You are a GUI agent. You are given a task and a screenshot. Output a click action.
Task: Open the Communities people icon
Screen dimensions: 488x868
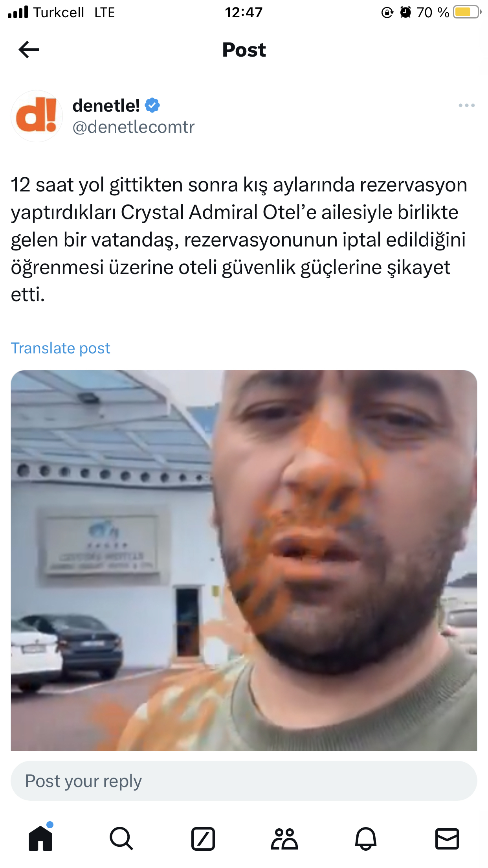284,839
